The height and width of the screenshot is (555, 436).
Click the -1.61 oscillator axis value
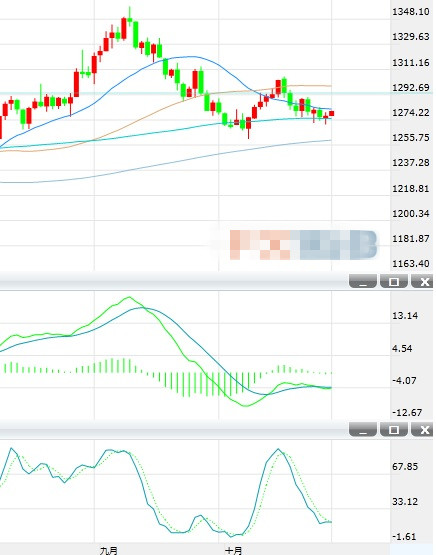405,537
